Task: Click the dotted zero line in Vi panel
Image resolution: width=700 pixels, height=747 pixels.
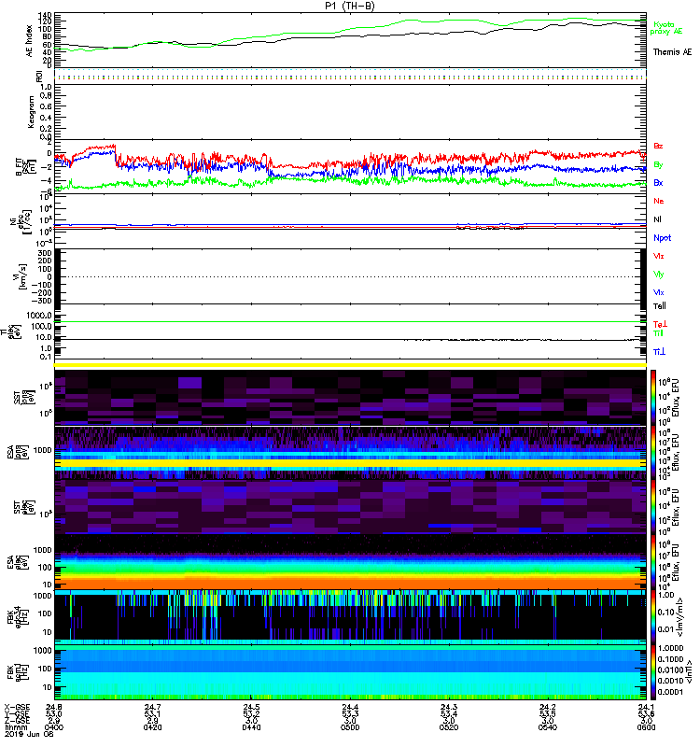Action: [x=350, y=276]
